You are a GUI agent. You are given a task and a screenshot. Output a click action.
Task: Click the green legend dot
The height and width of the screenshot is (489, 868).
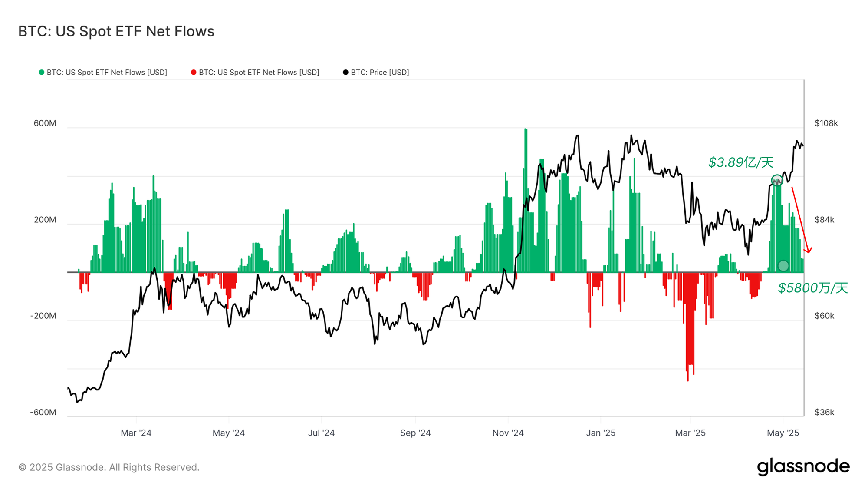42,73
